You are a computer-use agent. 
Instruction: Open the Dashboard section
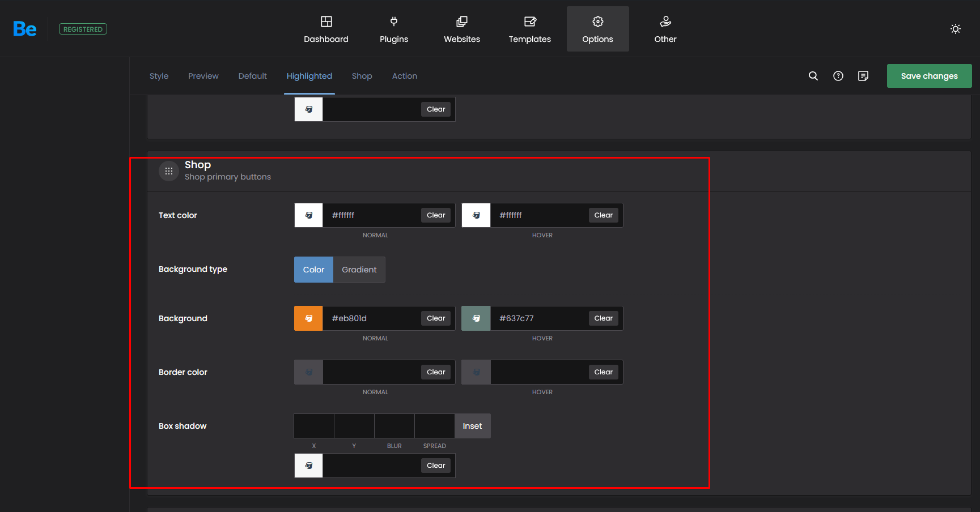[326, 29]
